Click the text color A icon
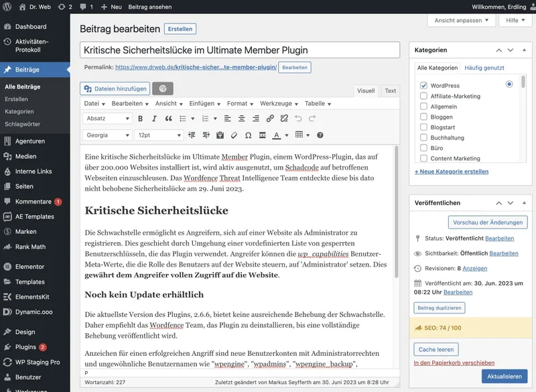Image resolution: width=536 pixels, height=392 pixels. click(277, 135)
